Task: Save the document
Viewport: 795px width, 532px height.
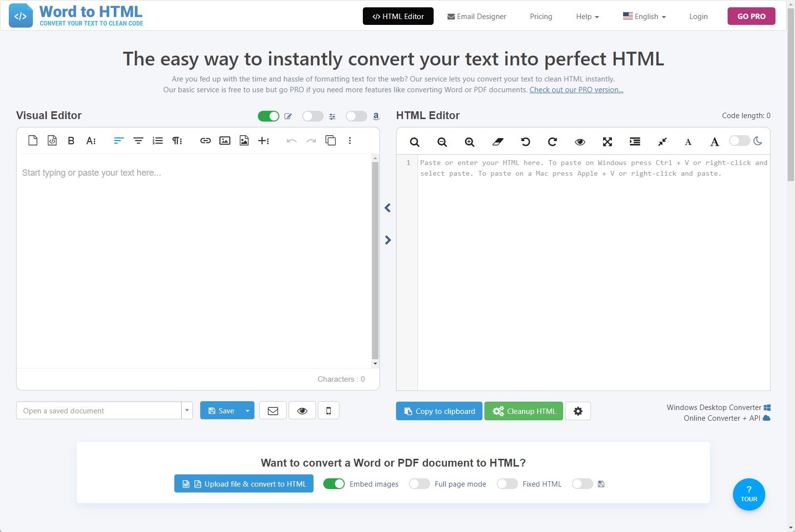Action: [221, 410]
